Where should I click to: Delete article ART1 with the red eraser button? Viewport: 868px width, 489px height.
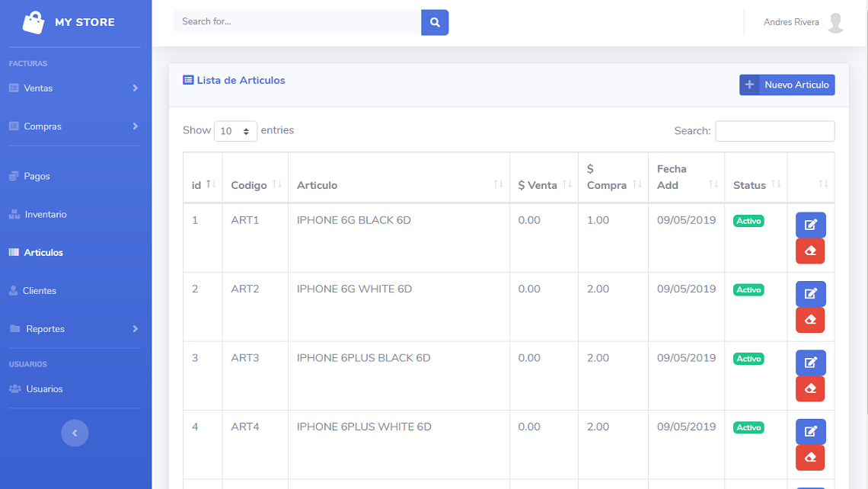click(810, 251)
